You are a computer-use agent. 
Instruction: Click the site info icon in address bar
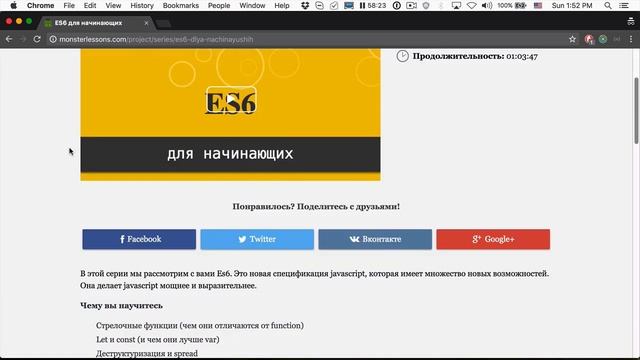(x=53, y=39)
